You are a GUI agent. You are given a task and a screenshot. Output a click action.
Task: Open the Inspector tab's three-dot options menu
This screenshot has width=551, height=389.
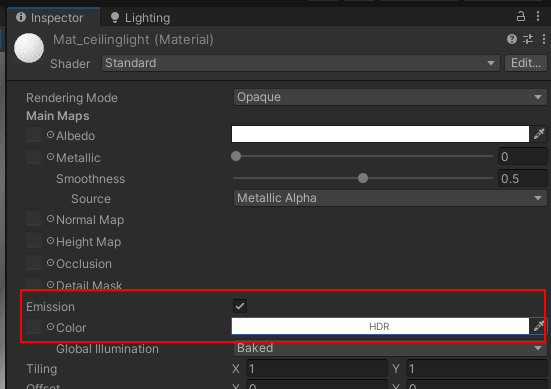coord(538,16)
